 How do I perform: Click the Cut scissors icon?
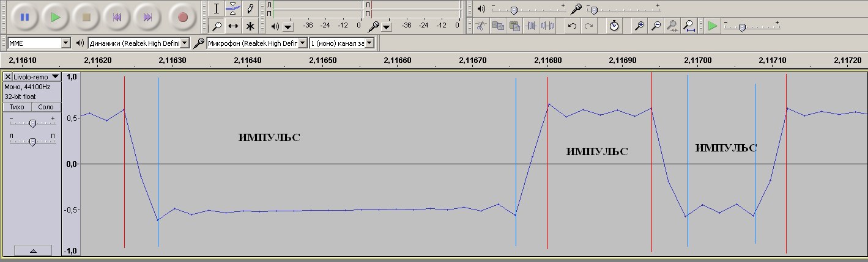(481, 26)
